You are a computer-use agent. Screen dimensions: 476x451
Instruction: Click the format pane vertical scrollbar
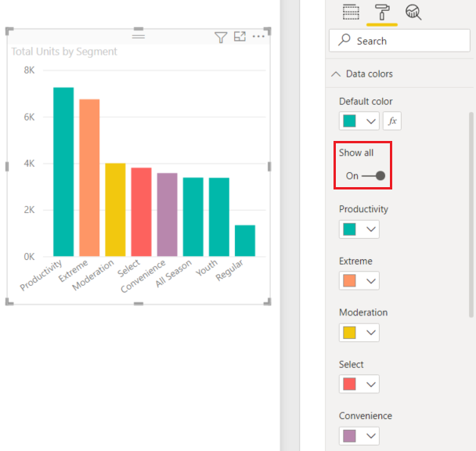pyautogui.click(x=471, y=215)
